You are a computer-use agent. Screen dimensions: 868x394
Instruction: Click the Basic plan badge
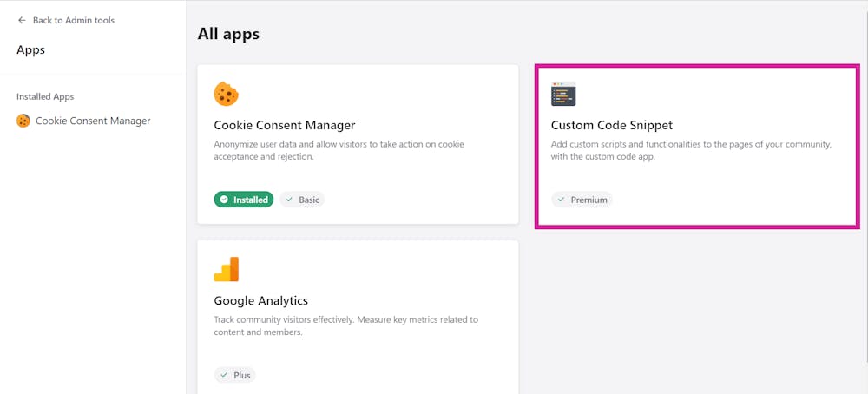(302, 200)
